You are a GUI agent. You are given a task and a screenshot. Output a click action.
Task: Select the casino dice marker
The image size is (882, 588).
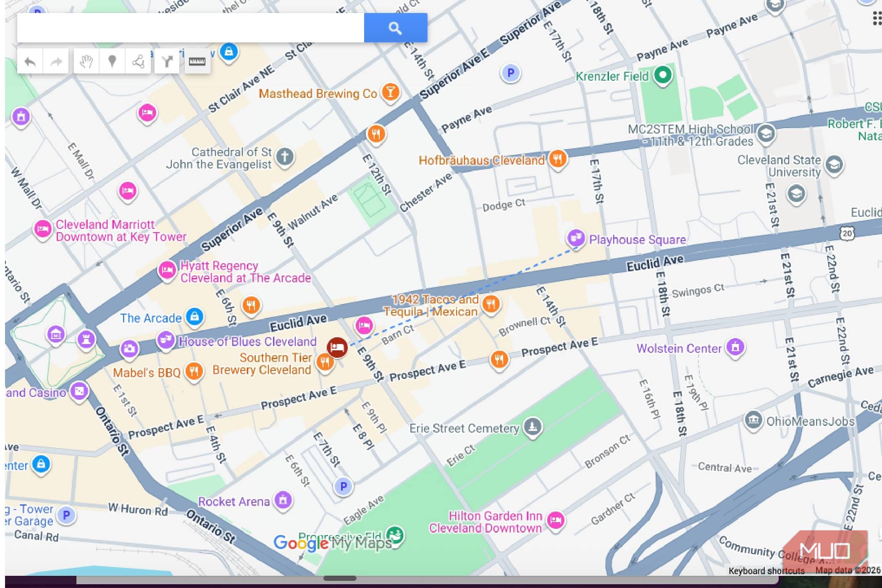coord(79,392)
